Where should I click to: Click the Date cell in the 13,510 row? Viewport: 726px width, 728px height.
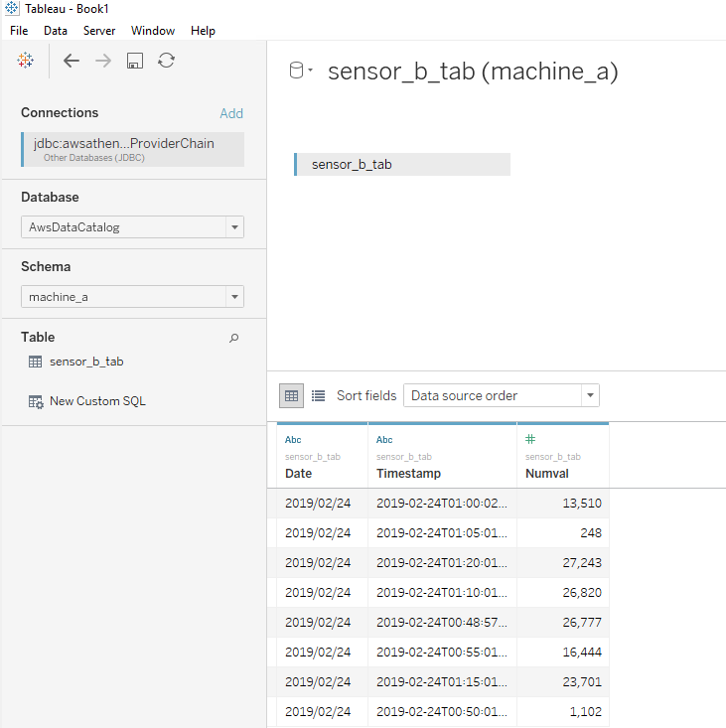(322, 504)
